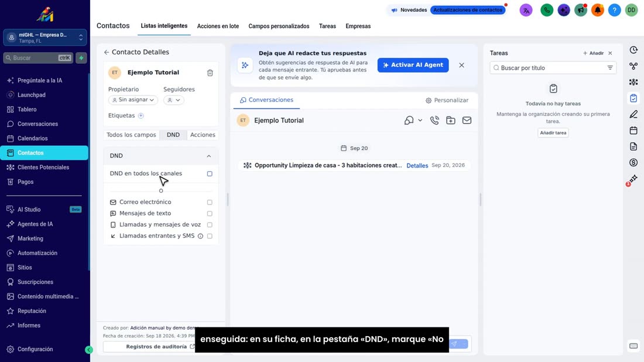Open the green megaphone announcements icon

click(x=580, y=11)
